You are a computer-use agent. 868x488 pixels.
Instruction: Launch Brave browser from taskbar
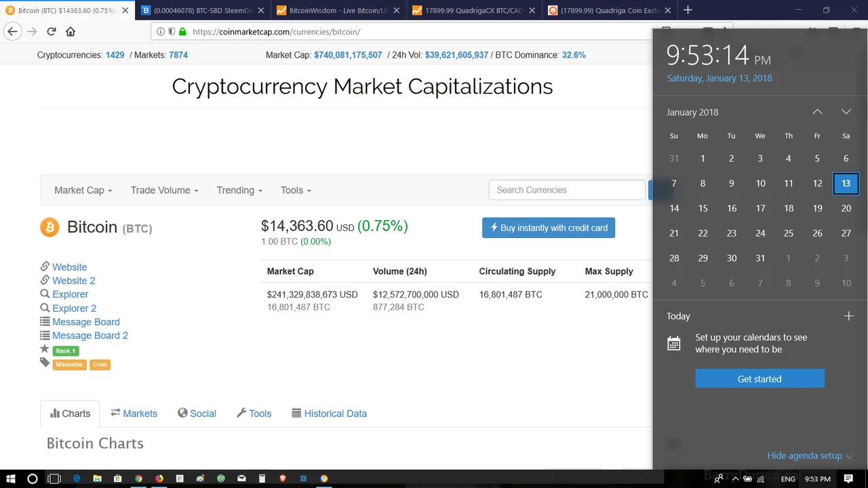[283, 479]
